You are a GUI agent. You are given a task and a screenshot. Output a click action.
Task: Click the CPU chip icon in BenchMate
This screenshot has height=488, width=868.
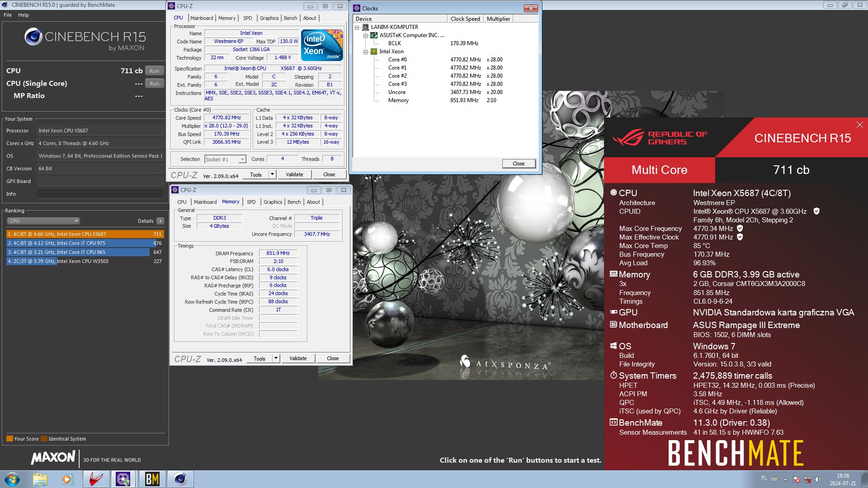point(613,192)
